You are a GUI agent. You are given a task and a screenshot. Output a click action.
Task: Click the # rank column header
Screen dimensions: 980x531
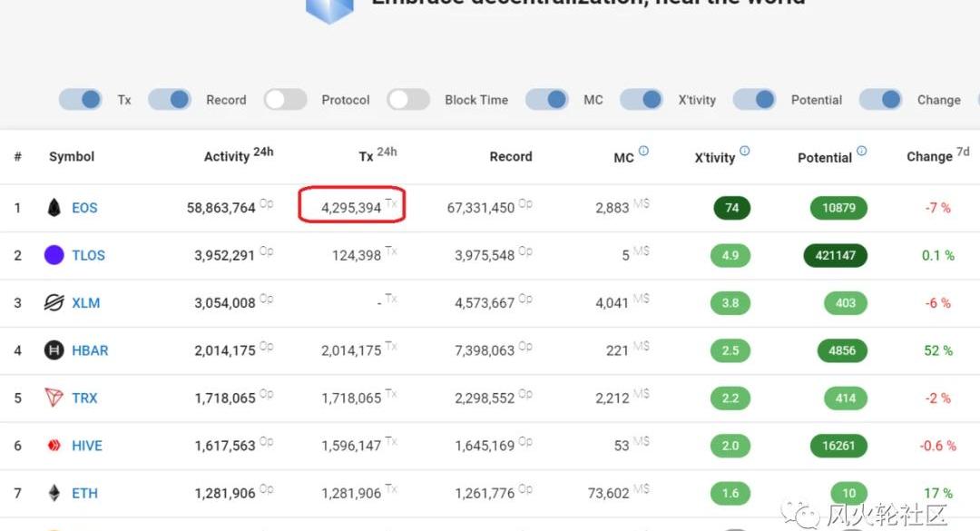click(17, 156)
